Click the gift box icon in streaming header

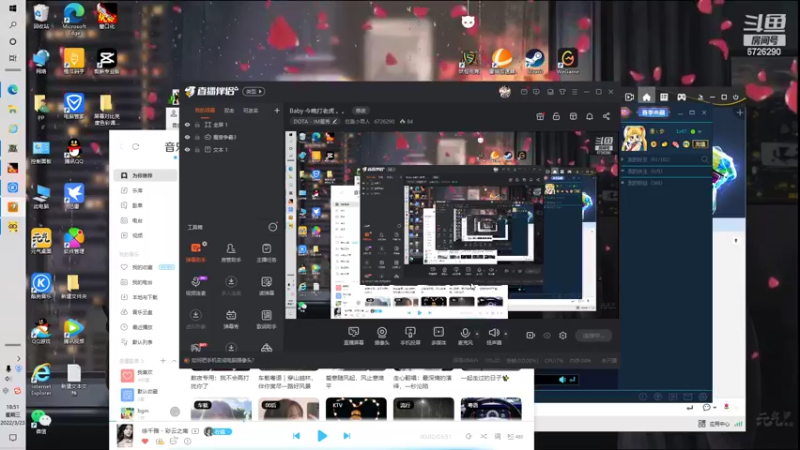[540, 116]
